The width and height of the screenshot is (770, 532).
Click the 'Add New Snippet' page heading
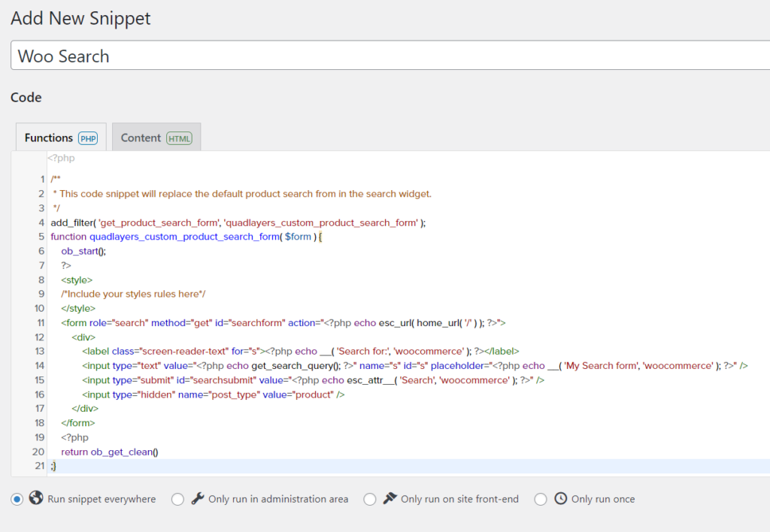point(80,18)
